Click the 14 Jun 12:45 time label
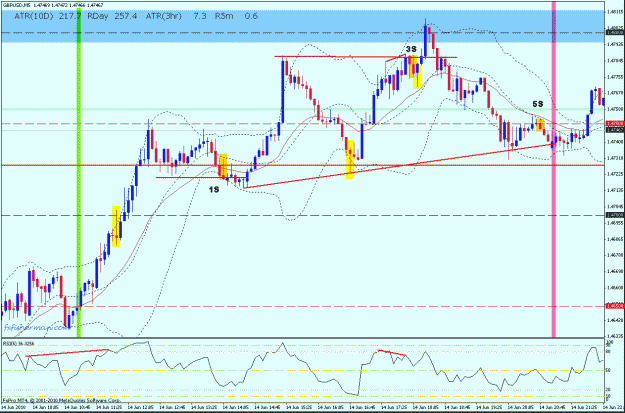Image resolution: width=625 pixels, height=413 pixels. (x=175, y=409)
